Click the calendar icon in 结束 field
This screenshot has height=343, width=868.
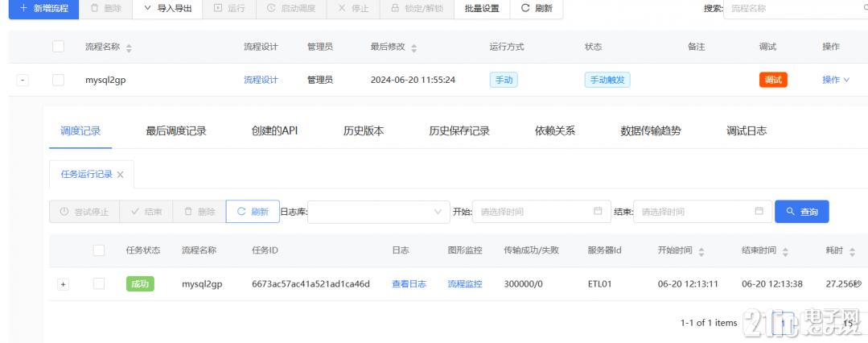pos(759,211)
